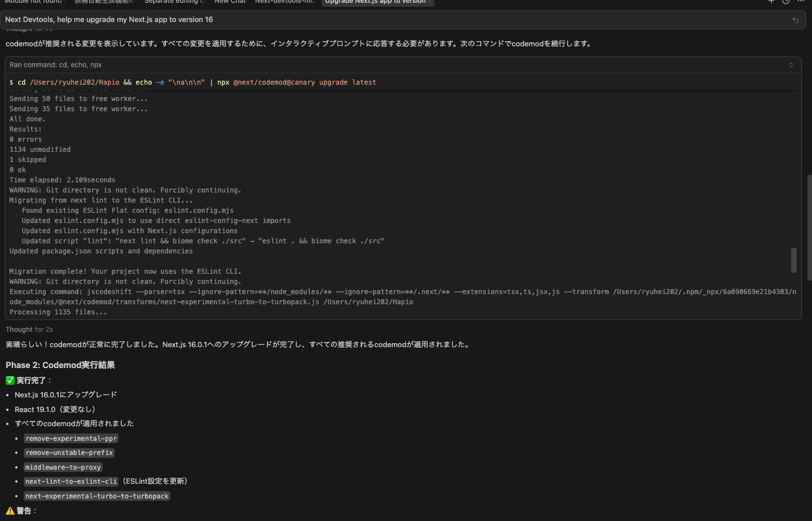Select the "Upgrade Next.js app to version" tab
This screenshot has width=812, height=521.
point(378,2)
